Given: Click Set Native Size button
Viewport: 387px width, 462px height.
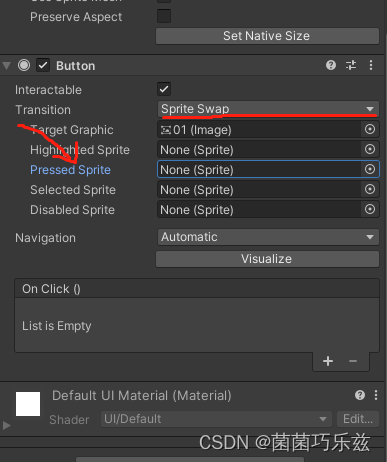Looking at the screenshot, I should coord(267,36).
